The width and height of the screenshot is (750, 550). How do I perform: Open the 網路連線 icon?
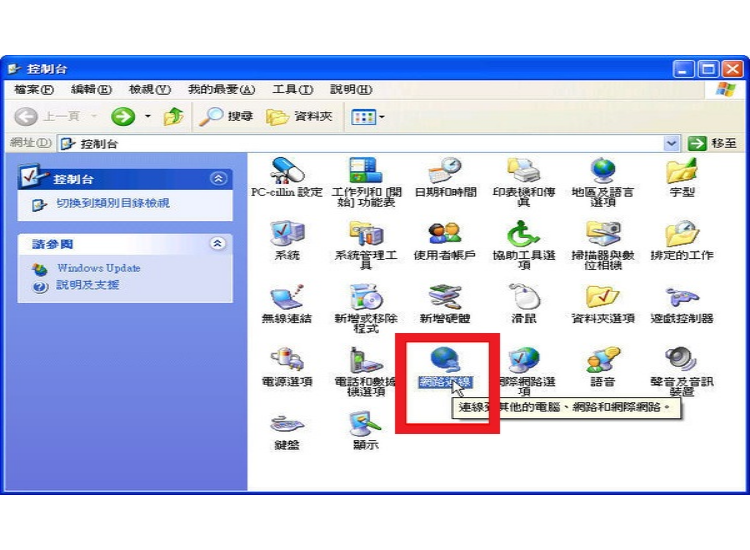tap(444, 364)
